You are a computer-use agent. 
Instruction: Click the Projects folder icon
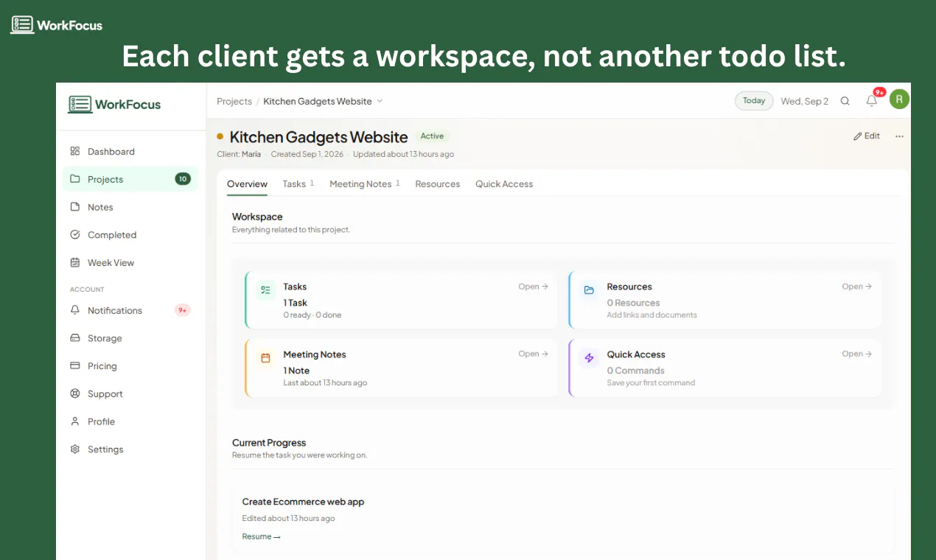click(74, 179)
